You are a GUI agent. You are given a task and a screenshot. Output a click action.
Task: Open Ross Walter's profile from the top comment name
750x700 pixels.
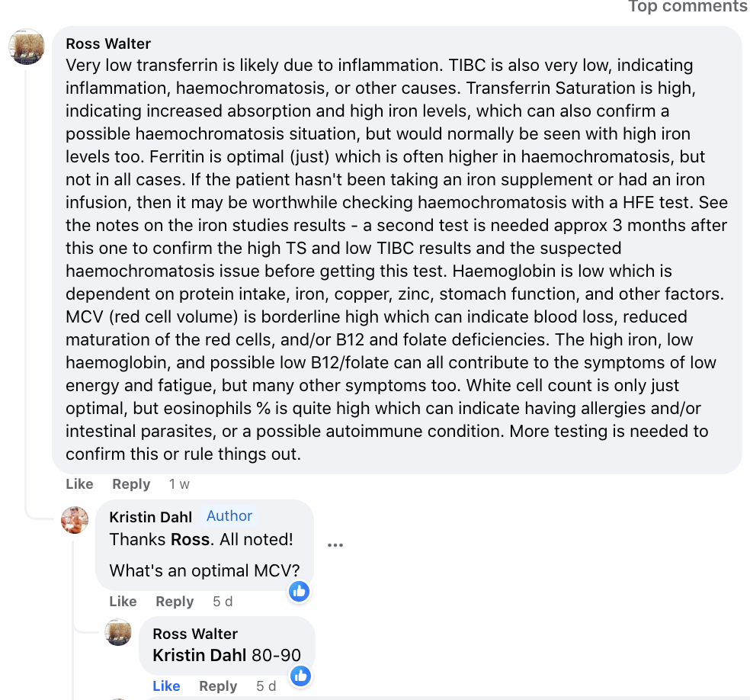point(108,43)
